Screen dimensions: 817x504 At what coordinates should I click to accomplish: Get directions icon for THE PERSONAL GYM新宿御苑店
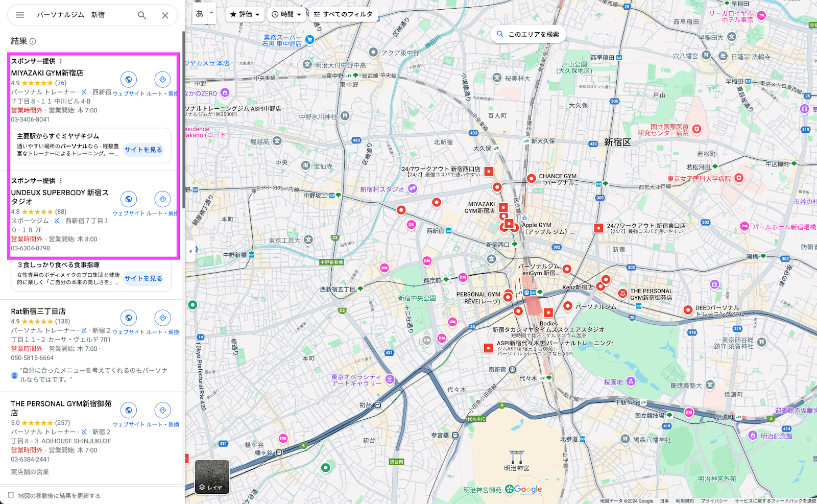click(162, 410)
